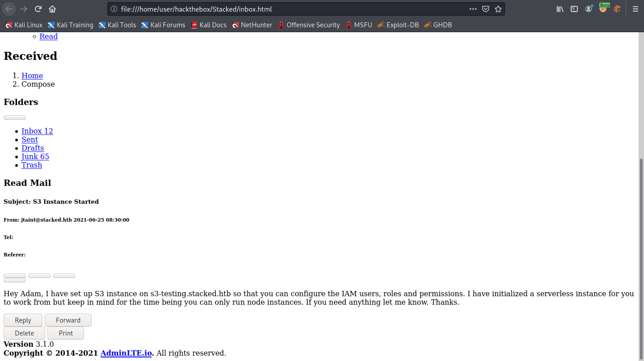Toggle sidebar view icon

point(574,9)
